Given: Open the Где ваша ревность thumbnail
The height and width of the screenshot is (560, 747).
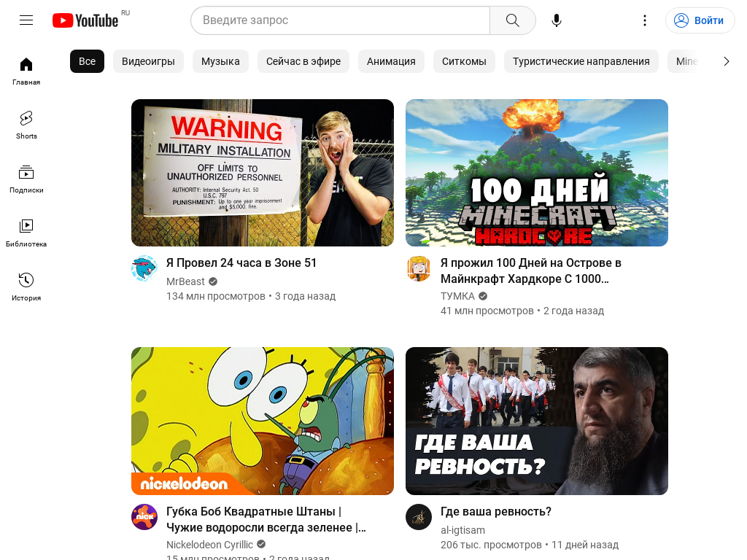Looking at the screenshot, I should 537,421.
